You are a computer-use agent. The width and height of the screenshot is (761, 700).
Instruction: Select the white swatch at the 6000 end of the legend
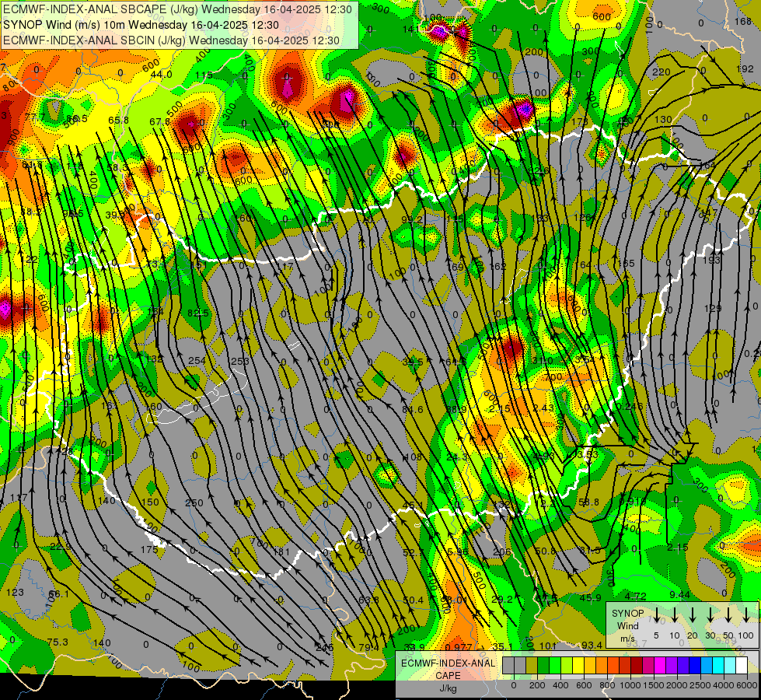(x=742, y=665)
